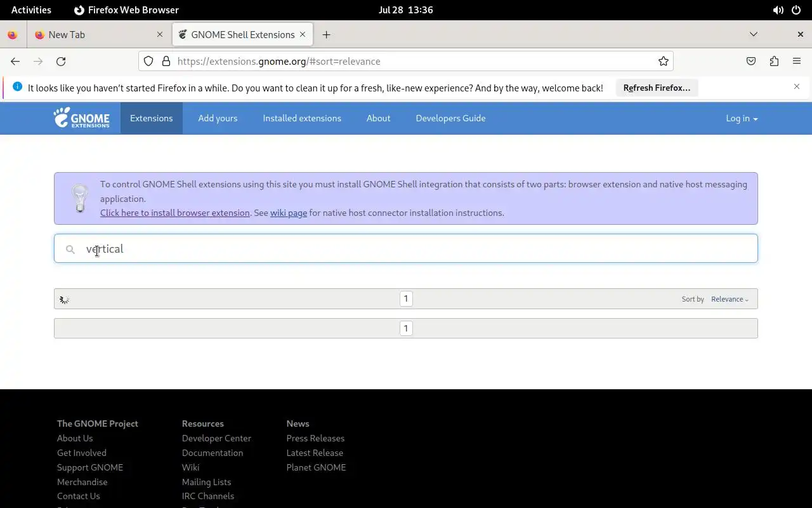Viewport: 812px width, 508px height.
Task: Open the Planet GNOME footer link
Action: coord(316,467)
